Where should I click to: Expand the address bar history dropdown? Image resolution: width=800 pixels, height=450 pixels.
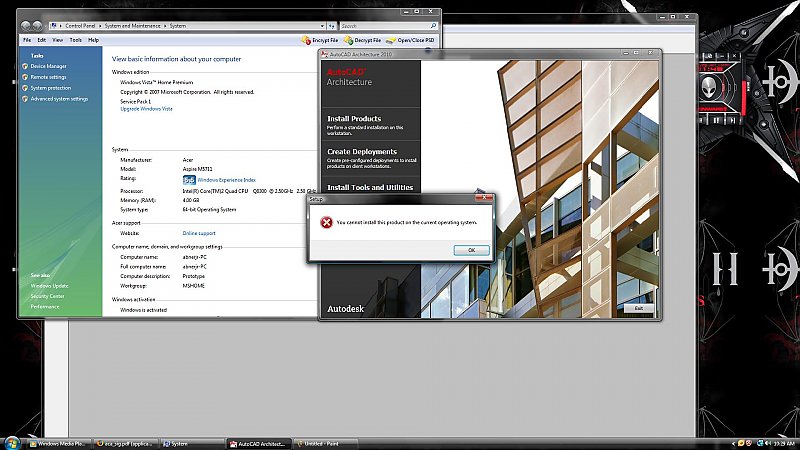322,26
